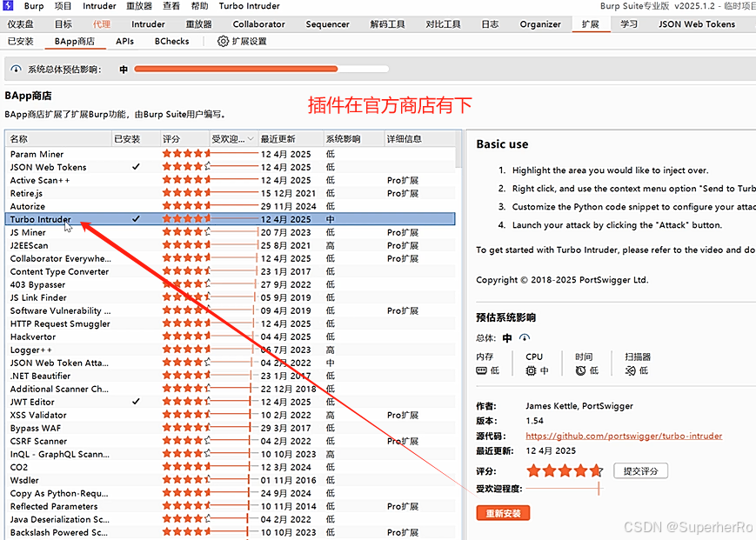Switch to the Collaborator tab

point(259,24)
